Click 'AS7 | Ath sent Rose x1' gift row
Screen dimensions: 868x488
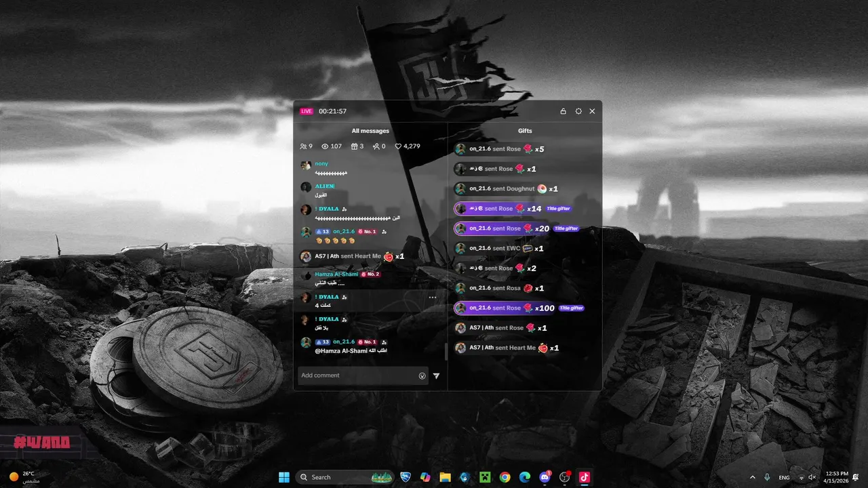click(x=501, y=328)
